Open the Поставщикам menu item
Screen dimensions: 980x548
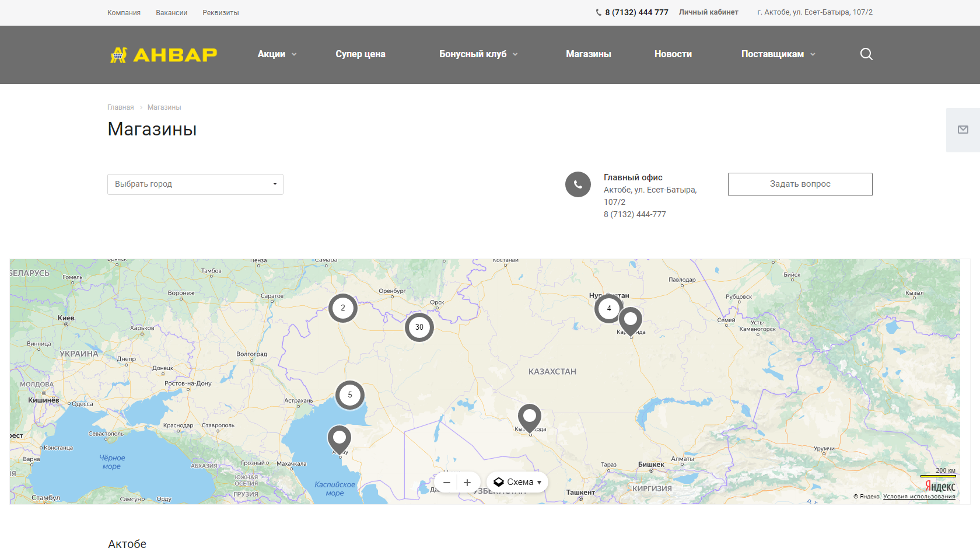pos(772,54)
